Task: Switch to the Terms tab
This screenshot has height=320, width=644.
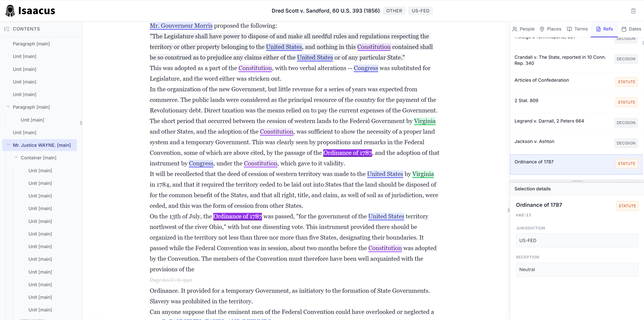Action: [577, 29]
